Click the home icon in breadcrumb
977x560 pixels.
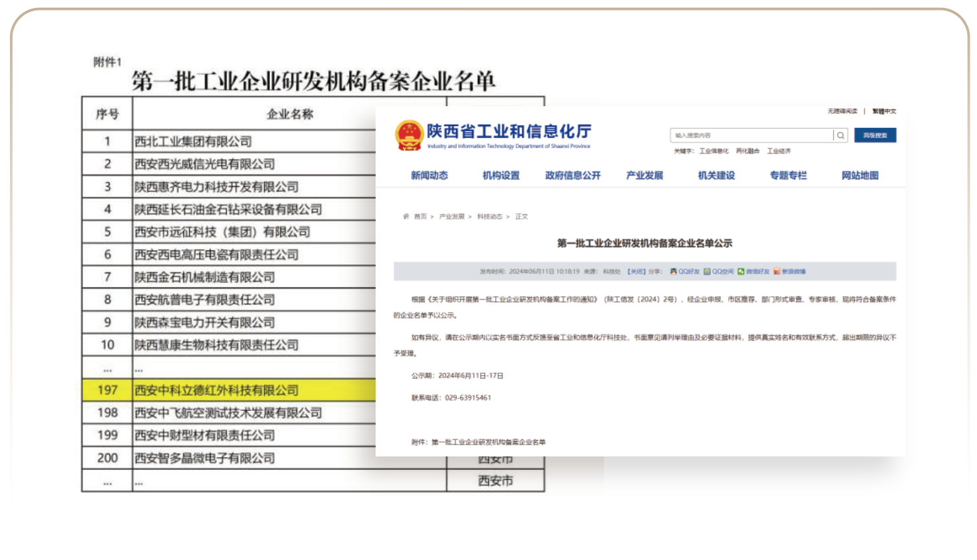pyautogui.click(x=406, y=216)
